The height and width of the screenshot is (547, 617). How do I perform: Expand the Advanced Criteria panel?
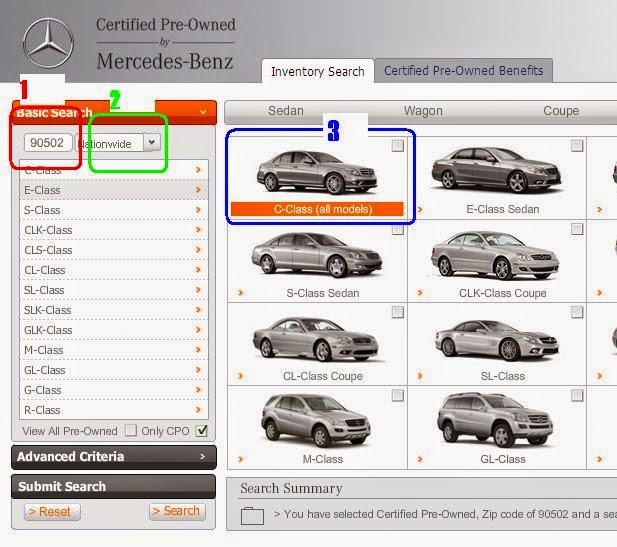[114, 457]
